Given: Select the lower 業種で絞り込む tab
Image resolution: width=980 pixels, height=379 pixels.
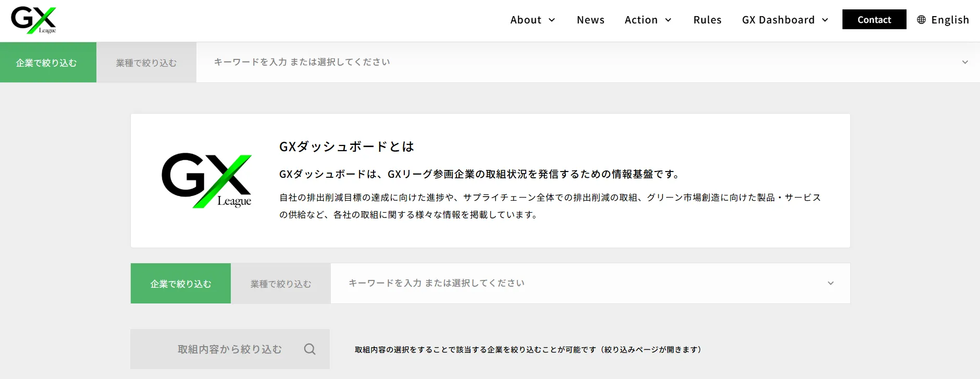Looking at the screenshot, I should click(x=281, y=283).
